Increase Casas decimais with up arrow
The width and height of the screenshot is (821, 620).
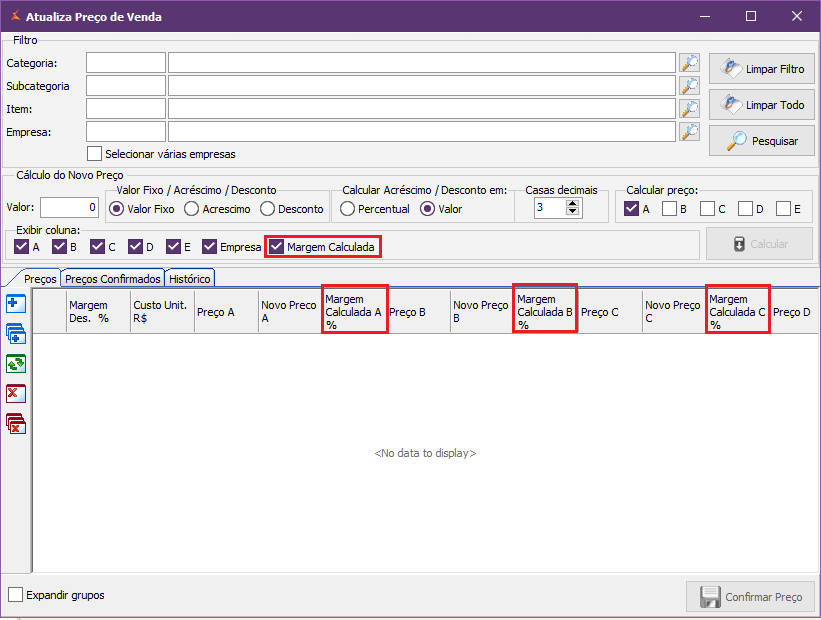click(x=573, y=204)
